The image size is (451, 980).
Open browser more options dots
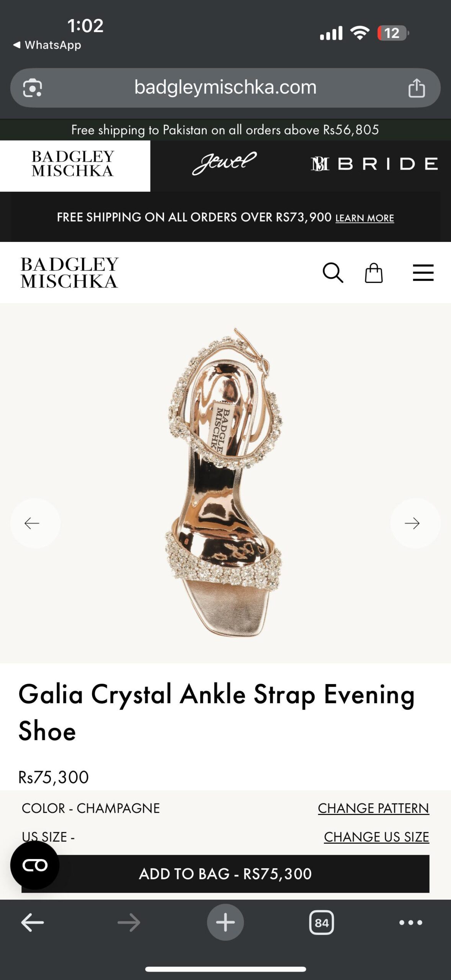(x=411, y=923)
